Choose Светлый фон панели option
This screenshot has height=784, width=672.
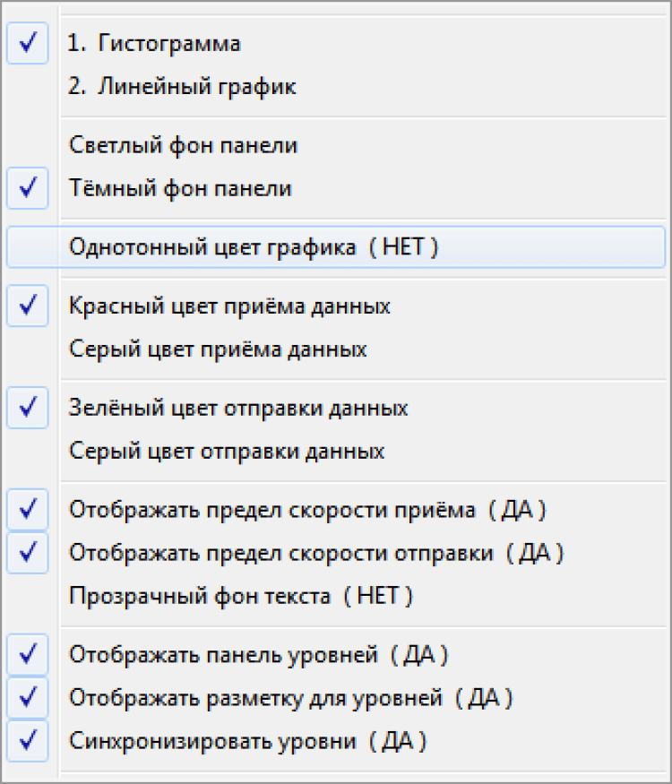[x=183, y=144]
